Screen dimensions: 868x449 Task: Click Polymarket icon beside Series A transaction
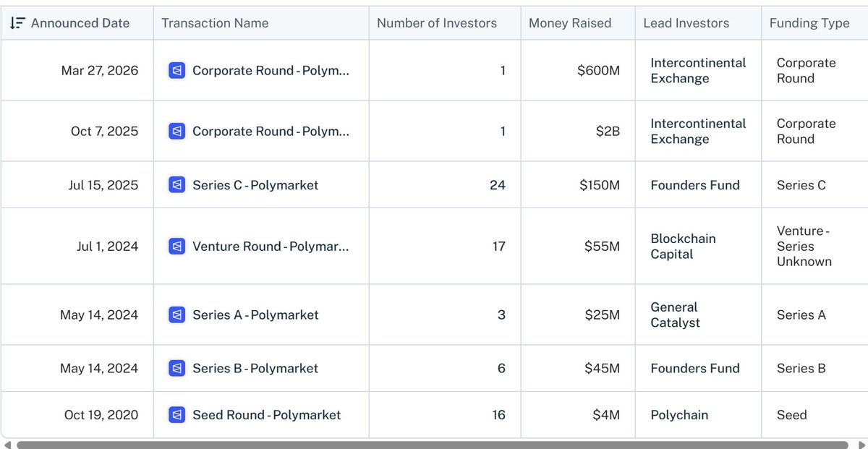pyautogui.click(x=176, y=315)
